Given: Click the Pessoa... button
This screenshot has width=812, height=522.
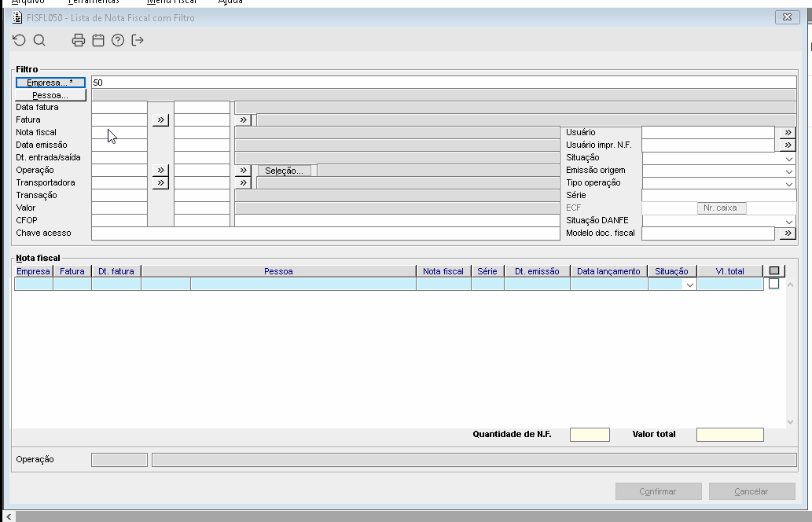Looking at the screenshot, I should [50, 95].
